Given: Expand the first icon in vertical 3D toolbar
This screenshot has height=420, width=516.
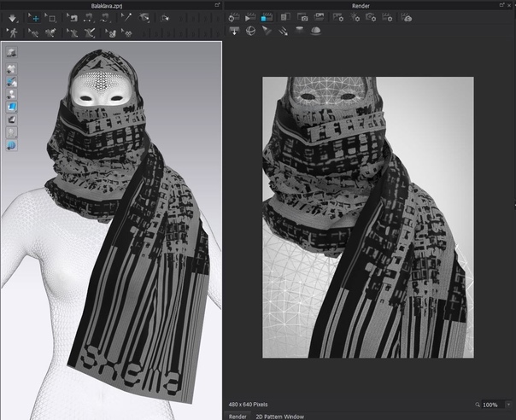Looking at the screenshot, I should tap(13, 53).
